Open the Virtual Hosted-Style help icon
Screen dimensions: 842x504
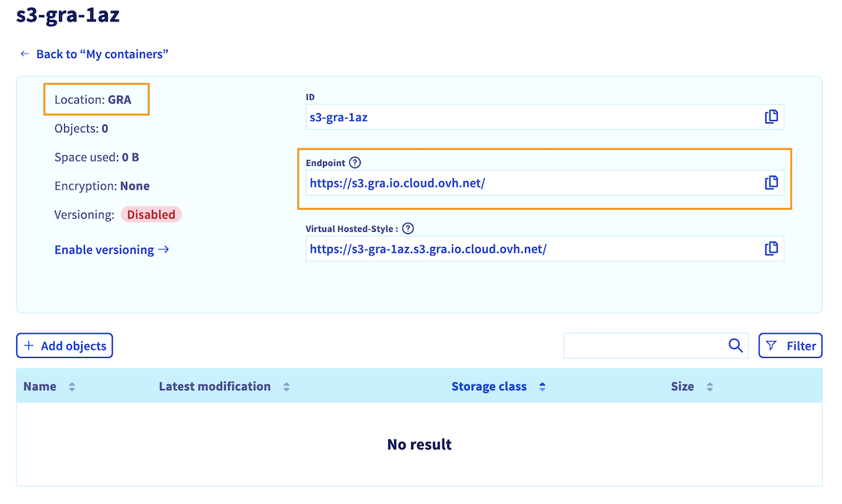[x=408, y=229]
